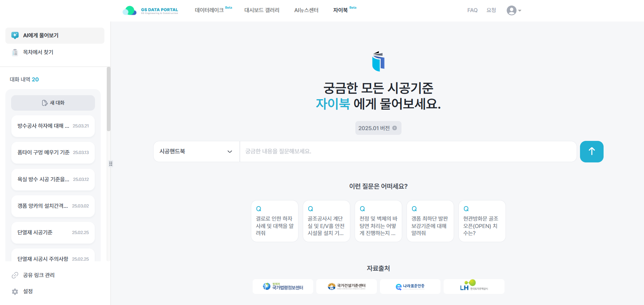This screenshot has width=644, height=305.
Task: Choose the 결로로 인한 하자 suggested question
Action: (x=275, y=221)
